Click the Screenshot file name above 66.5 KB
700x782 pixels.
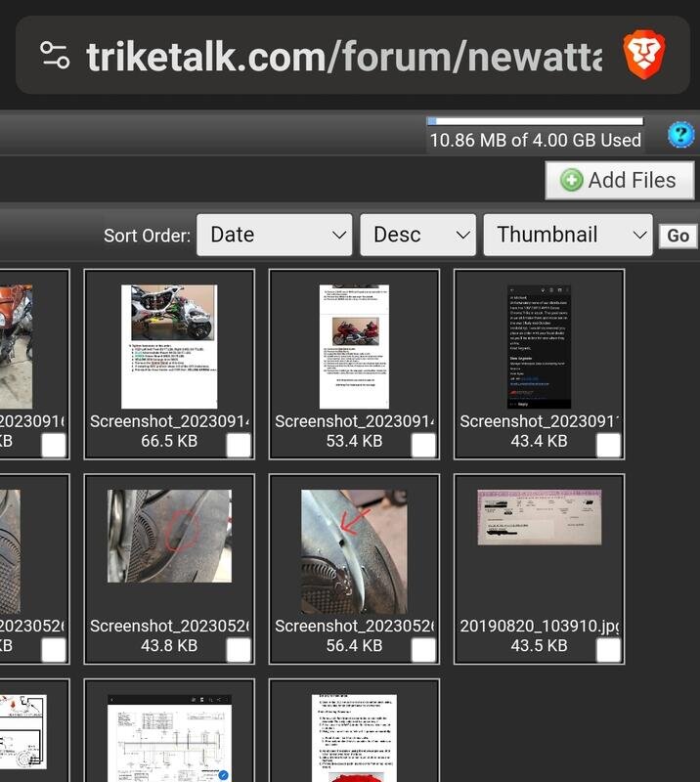[169, 421]
